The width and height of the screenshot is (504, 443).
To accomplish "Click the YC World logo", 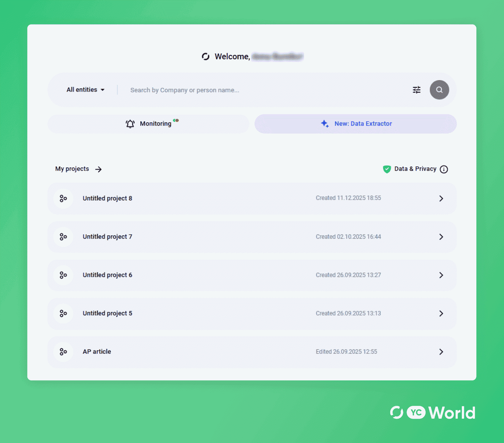I will pos(432,412).
